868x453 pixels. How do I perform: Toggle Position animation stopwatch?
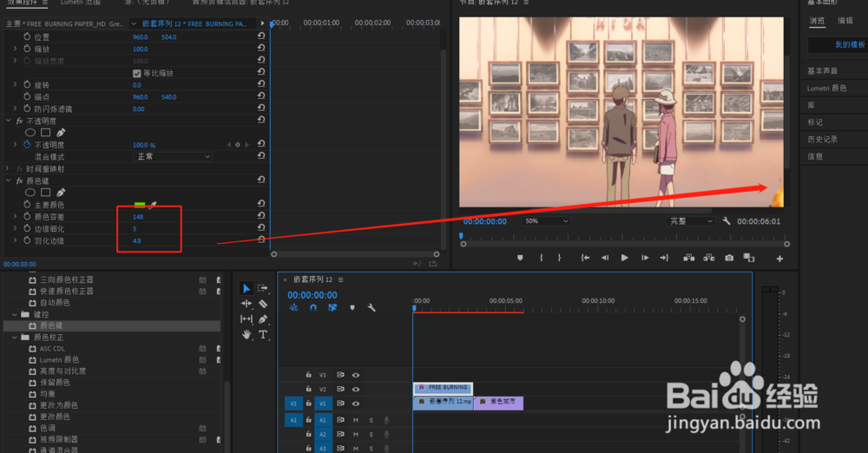(27, 36)
